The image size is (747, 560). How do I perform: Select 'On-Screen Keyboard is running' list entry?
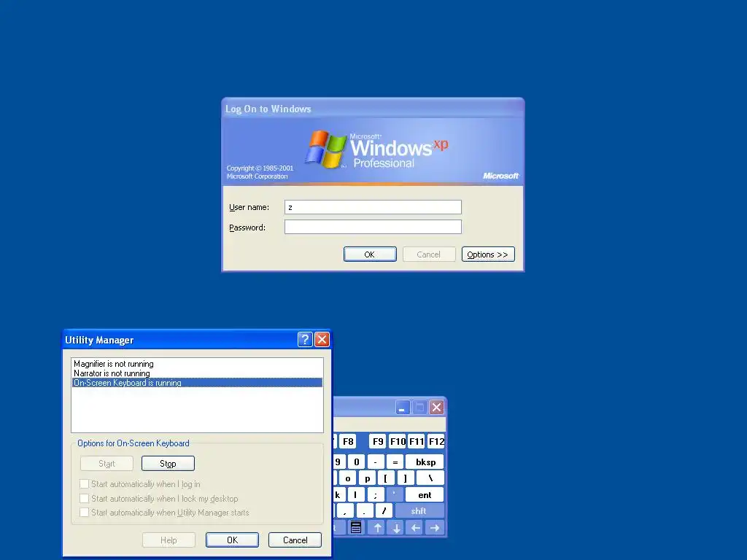click(197, 383)
